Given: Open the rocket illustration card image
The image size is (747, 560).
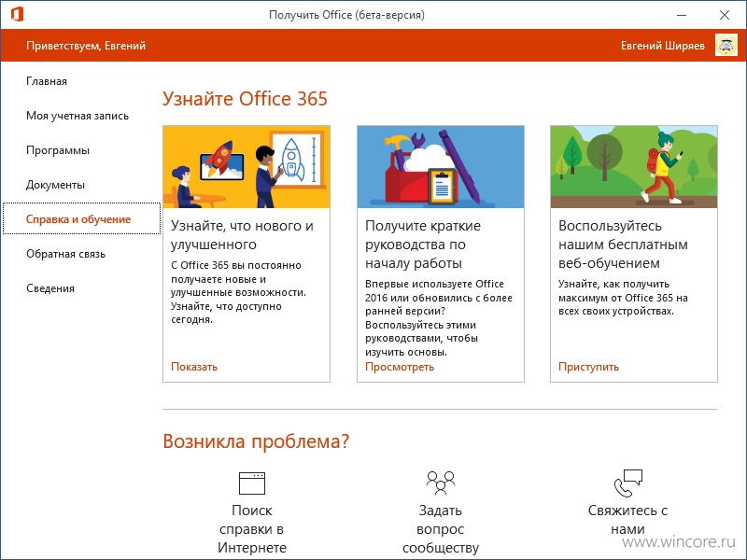Looking at the screenshot, I should (x=247, y=167).
